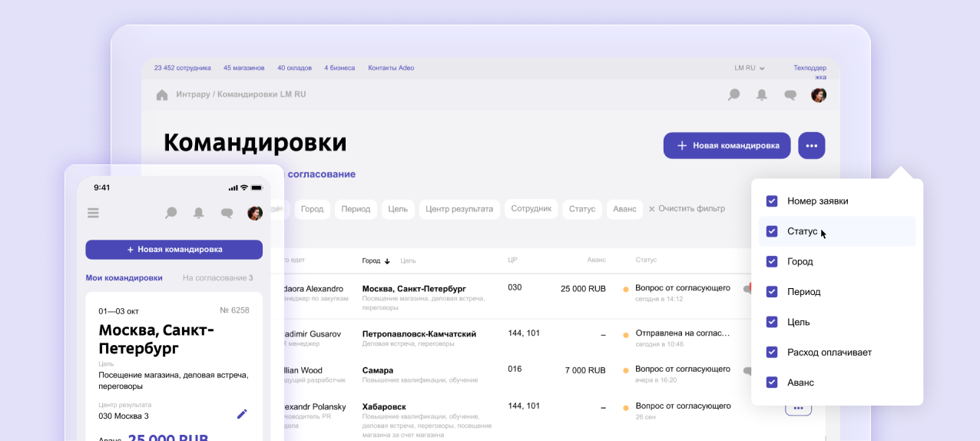This screenshot has width=980, height=441.
Task: Click the 45 магазинов top link
Action: click(x=243, y=68)
